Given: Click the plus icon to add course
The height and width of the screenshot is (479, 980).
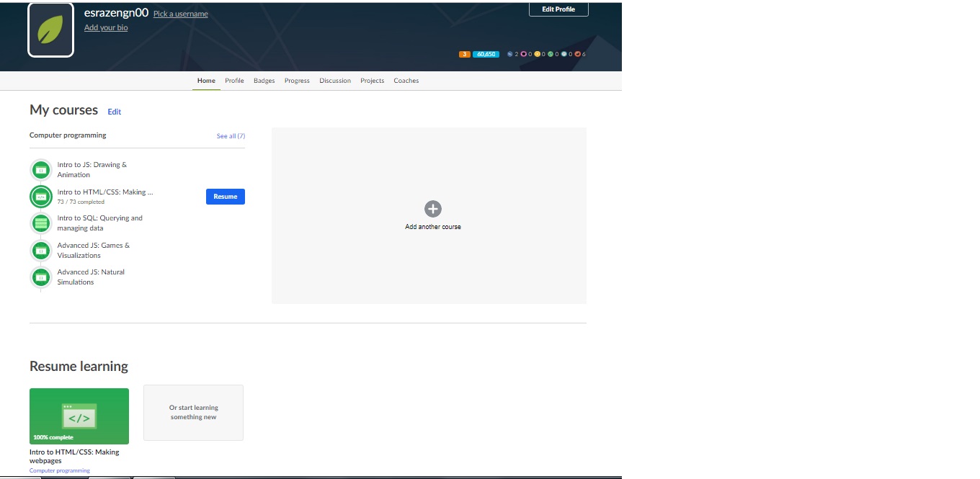Looking at the screenshot, I should click(432, 209).
